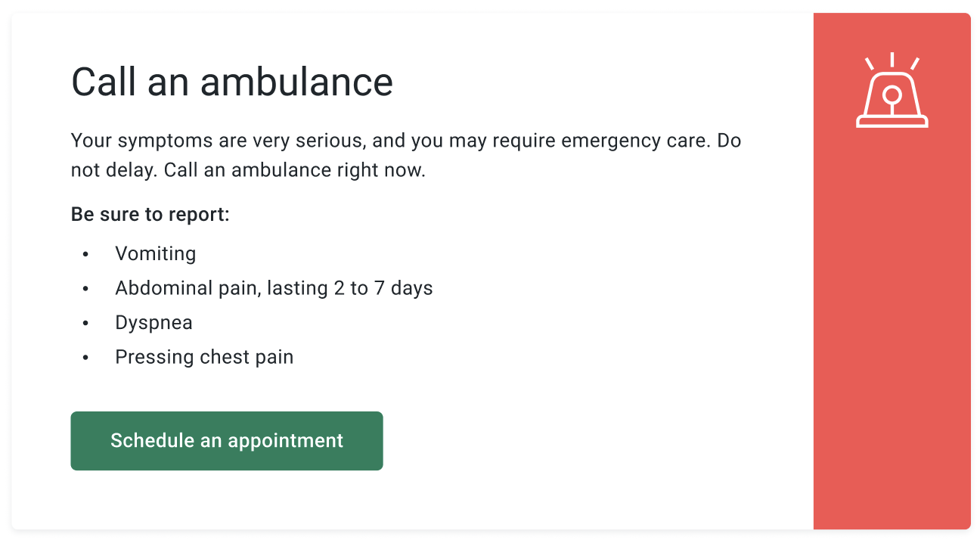Click the emergency care warning text
This screenshot has height=540, width=980.
point(405,155)
